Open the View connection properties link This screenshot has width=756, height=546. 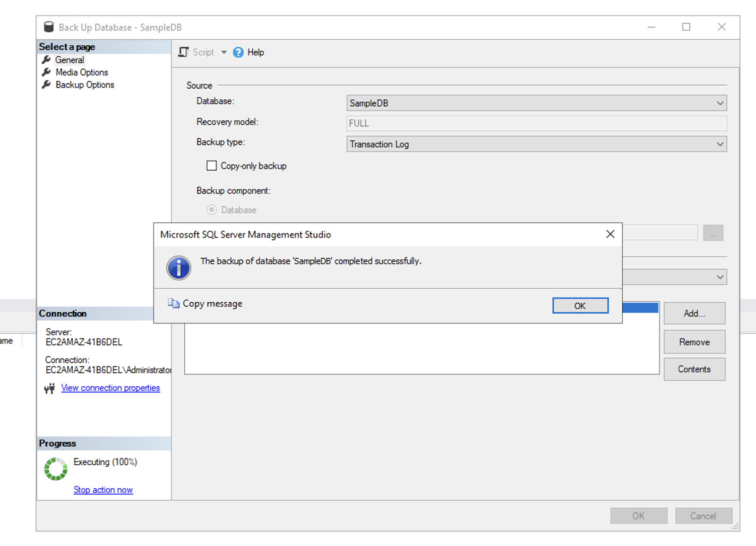point(110,388)
